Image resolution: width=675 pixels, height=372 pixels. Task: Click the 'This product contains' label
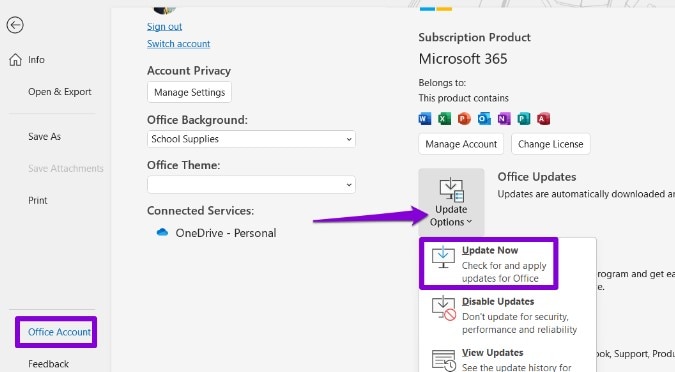coord(463,98)
